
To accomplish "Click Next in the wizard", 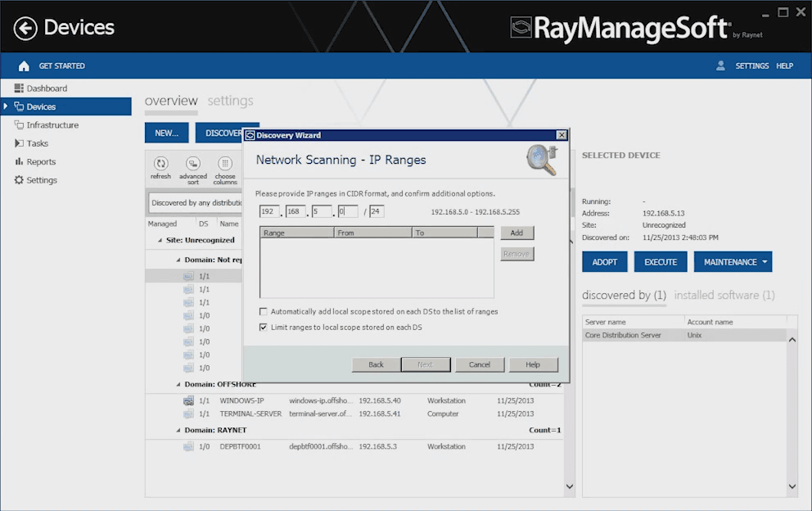I will point(426,364).
